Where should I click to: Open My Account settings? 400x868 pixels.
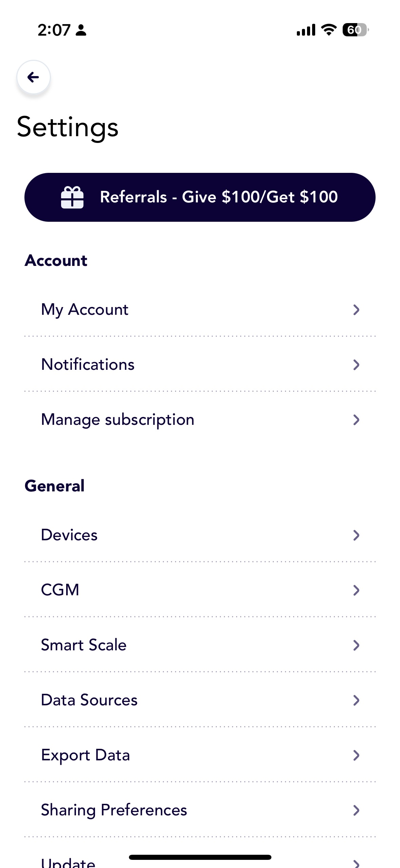point(200,309)
